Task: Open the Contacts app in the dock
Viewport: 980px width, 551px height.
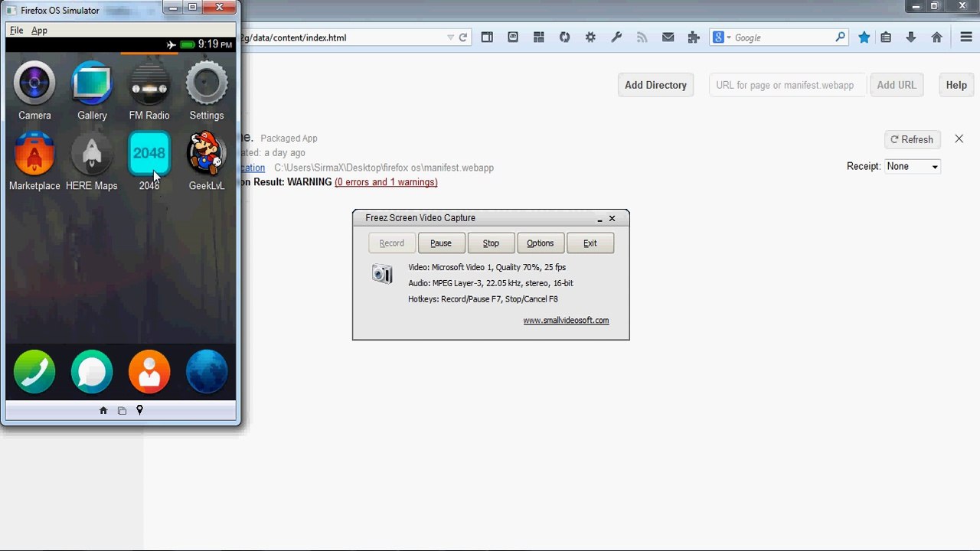Action: pos(149,372)
